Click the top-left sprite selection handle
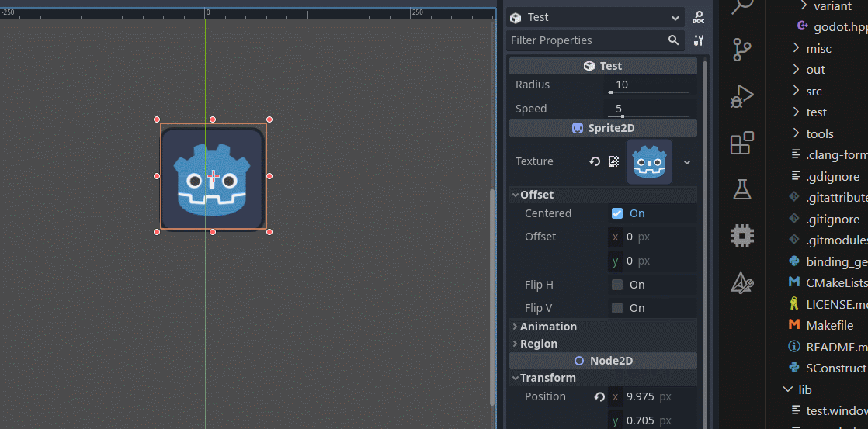 tap(157, 119)
